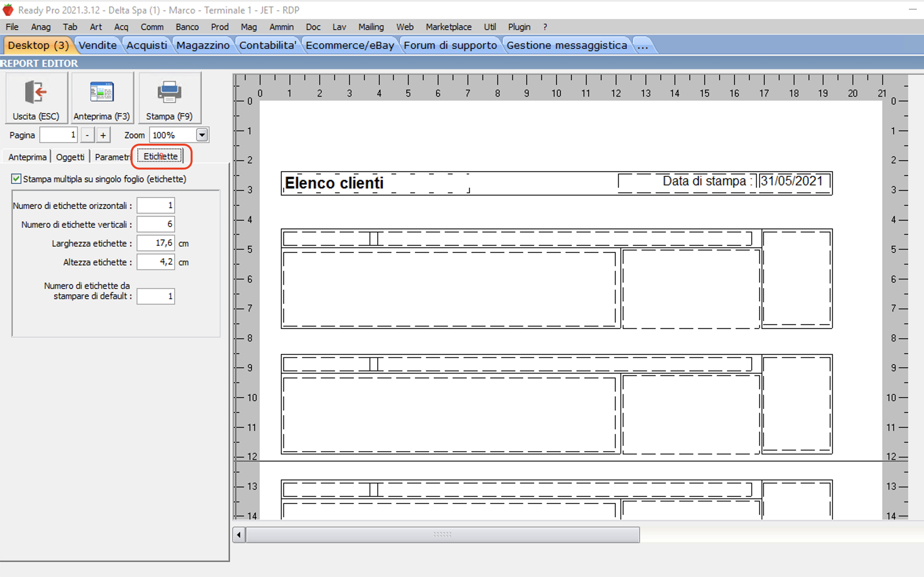
Task: Open the Mailing menu
Action: click(x=371, y=27)
